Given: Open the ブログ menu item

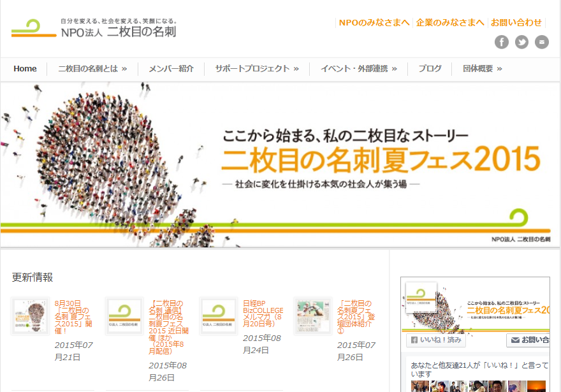Looking at the screenshot, I should [x=430, y=69].
